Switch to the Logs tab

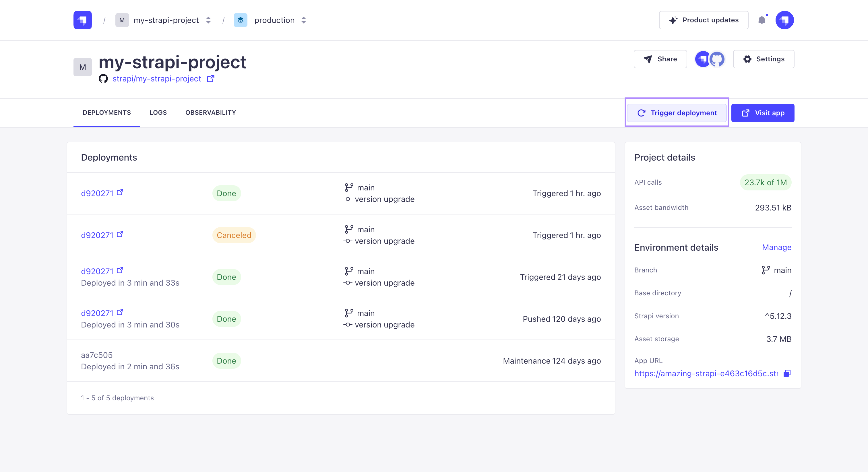pyautogui.click(x=158, y=112)
